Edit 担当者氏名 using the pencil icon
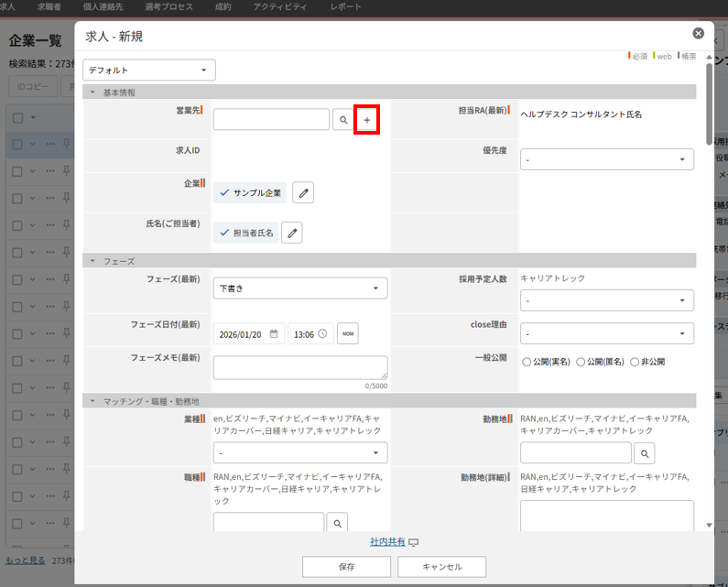This screenshot has height=587, width=728. coord(291,233)
